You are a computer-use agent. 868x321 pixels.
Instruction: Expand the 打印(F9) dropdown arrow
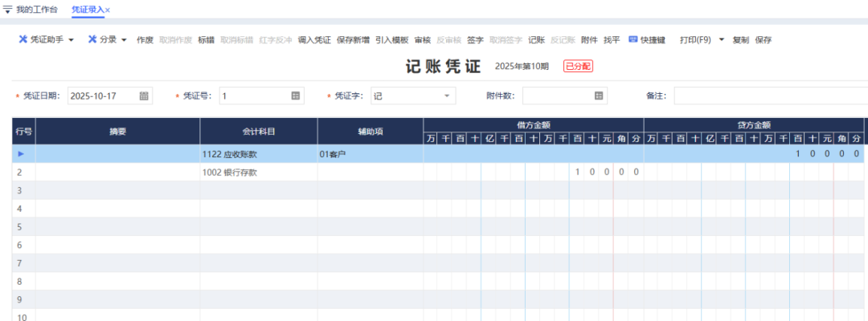point(721,39)
